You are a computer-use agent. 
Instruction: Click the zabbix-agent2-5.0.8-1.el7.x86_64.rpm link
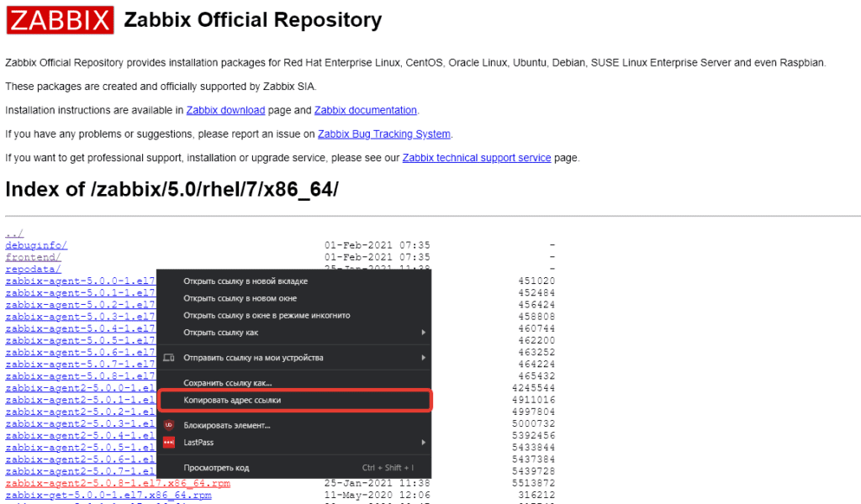coord(118,484)
